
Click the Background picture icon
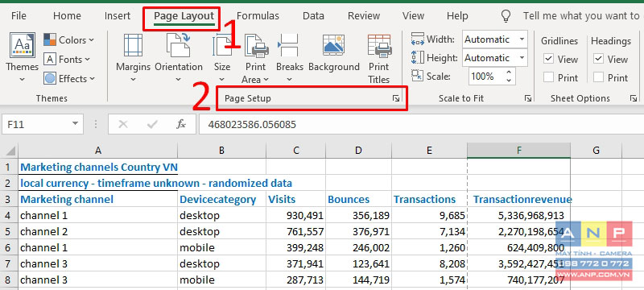[x=333, y=45]
